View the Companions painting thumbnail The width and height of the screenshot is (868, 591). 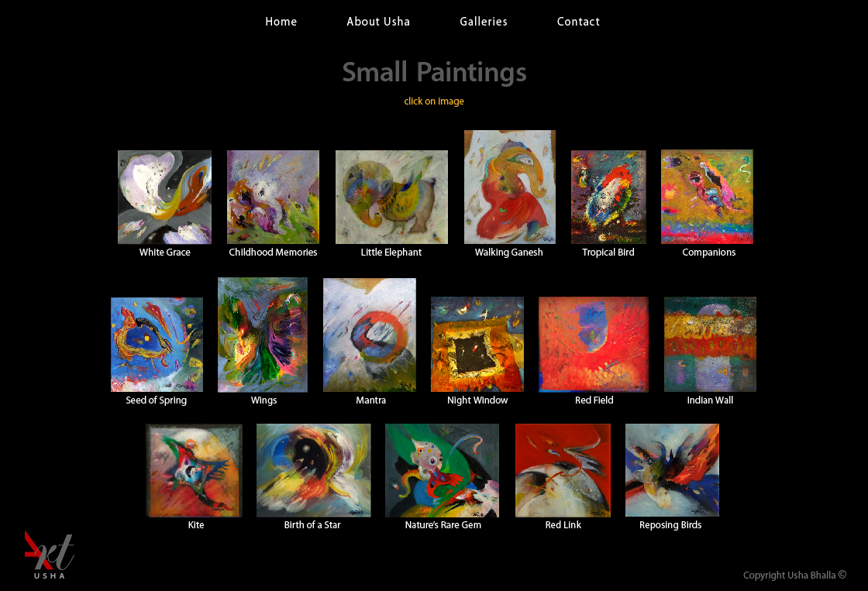point(707,197)
